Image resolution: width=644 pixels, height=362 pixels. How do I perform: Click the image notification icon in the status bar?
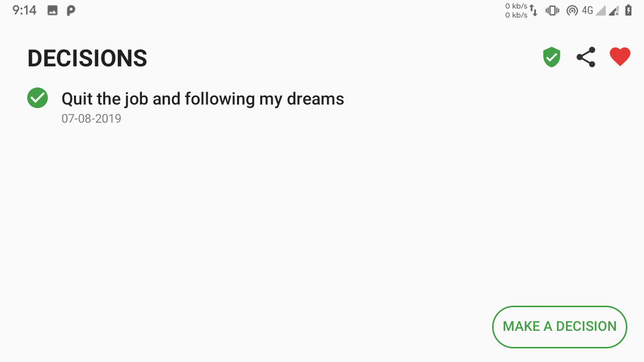click(x=52, y=11)
